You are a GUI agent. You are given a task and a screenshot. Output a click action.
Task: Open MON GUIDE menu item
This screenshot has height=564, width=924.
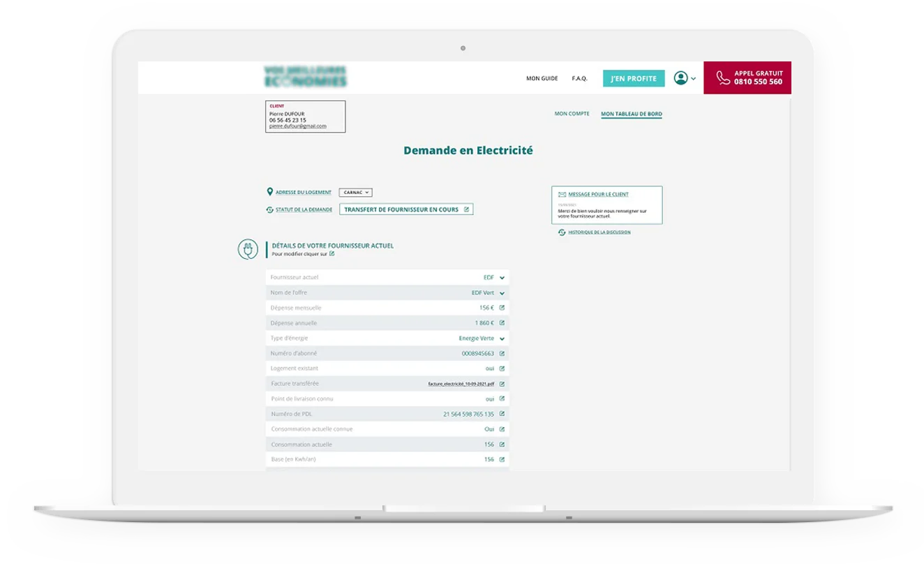coord(542,79)
